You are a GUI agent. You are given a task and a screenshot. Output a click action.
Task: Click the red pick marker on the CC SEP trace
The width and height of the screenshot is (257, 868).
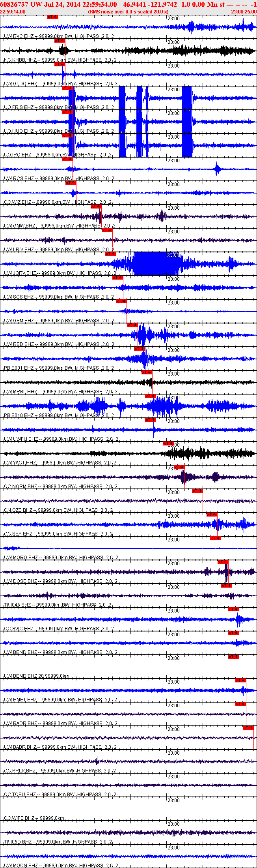[x=212, y=515]
